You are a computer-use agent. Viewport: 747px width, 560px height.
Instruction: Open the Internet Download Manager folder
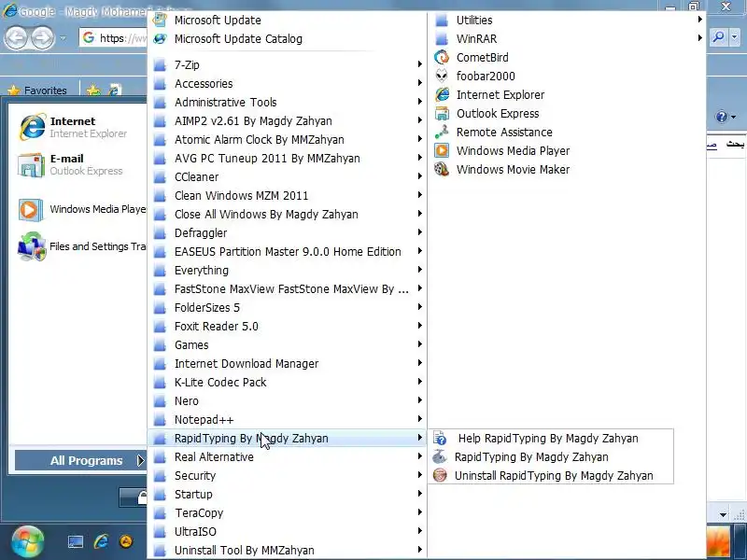(288, 363)
